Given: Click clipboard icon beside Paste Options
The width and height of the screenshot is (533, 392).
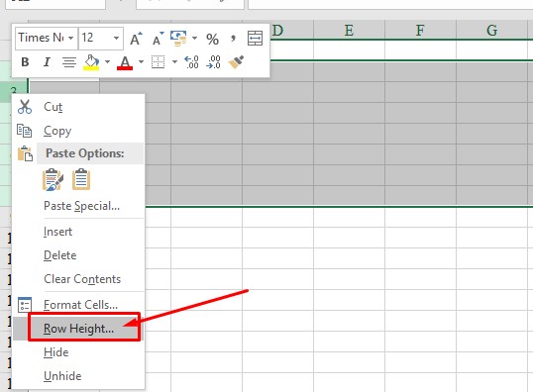Looking at the screenshot, I should [x=25, y=153].
